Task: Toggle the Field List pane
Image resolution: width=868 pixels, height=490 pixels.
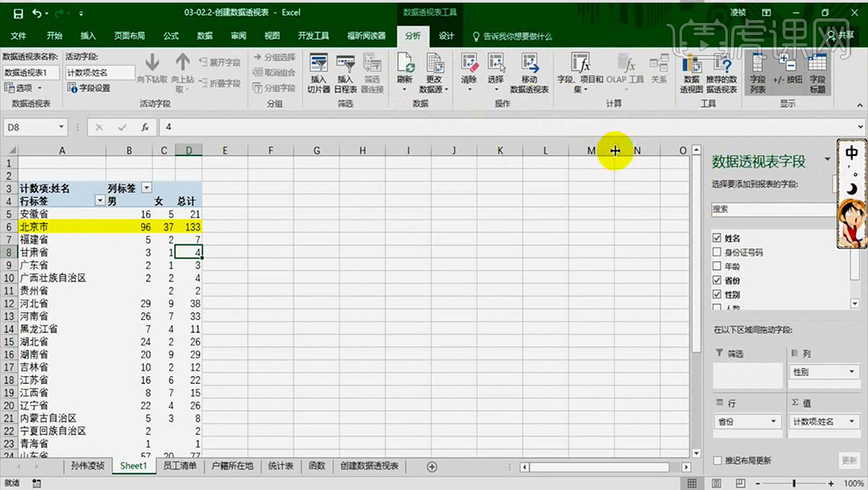Action: coord(758,73)
